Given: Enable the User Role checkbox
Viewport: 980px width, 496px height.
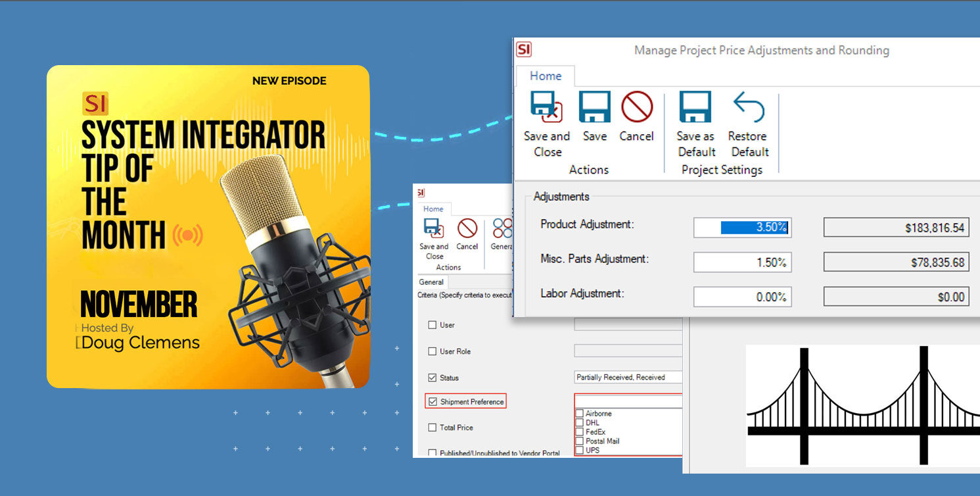Looking at the screenshot, I should coord(432,351).
